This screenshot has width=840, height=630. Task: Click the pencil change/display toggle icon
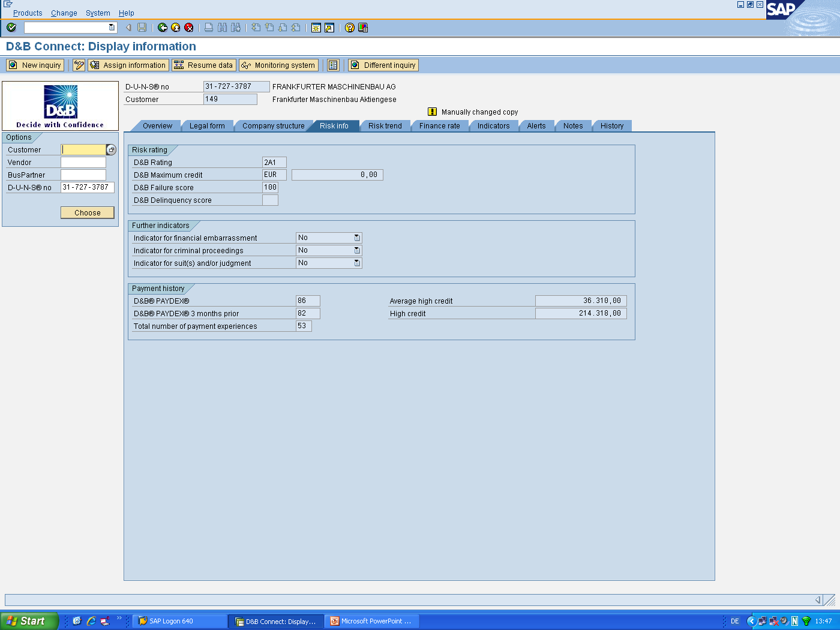point(79,65)
